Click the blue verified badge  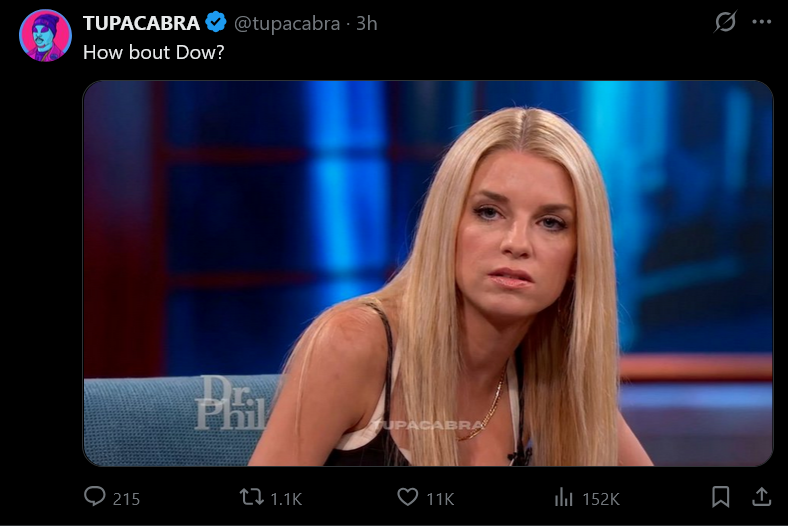coord(216,23)
